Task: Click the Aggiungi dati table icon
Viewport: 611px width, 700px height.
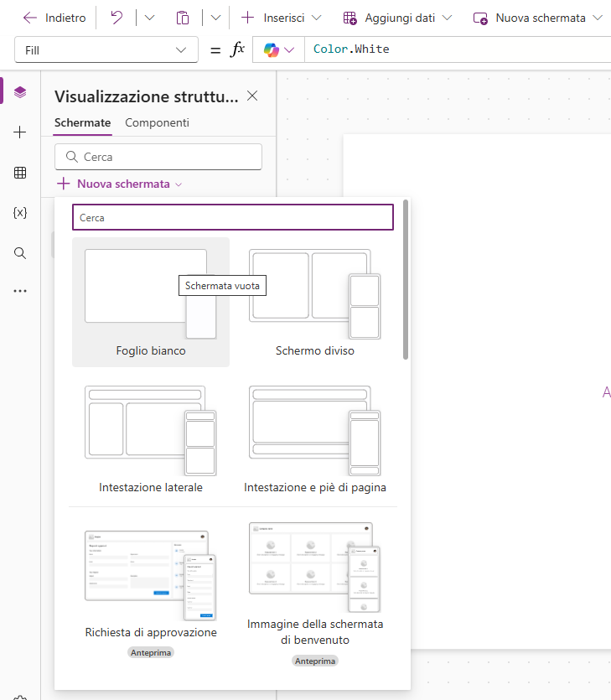Action: pyautogui.click(x=350, y=18)
